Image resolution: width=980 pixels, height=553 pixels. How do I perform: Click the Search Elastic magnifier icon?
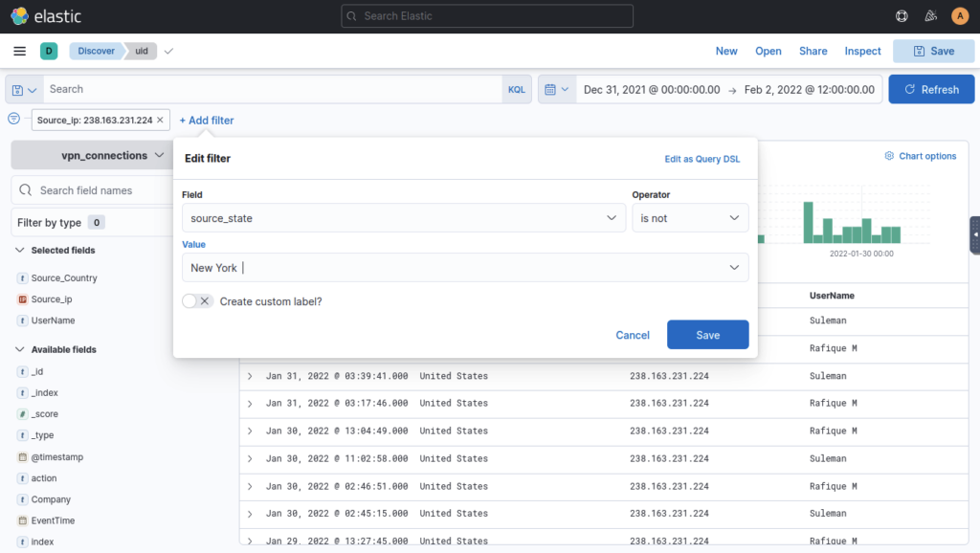coord(351,16)
